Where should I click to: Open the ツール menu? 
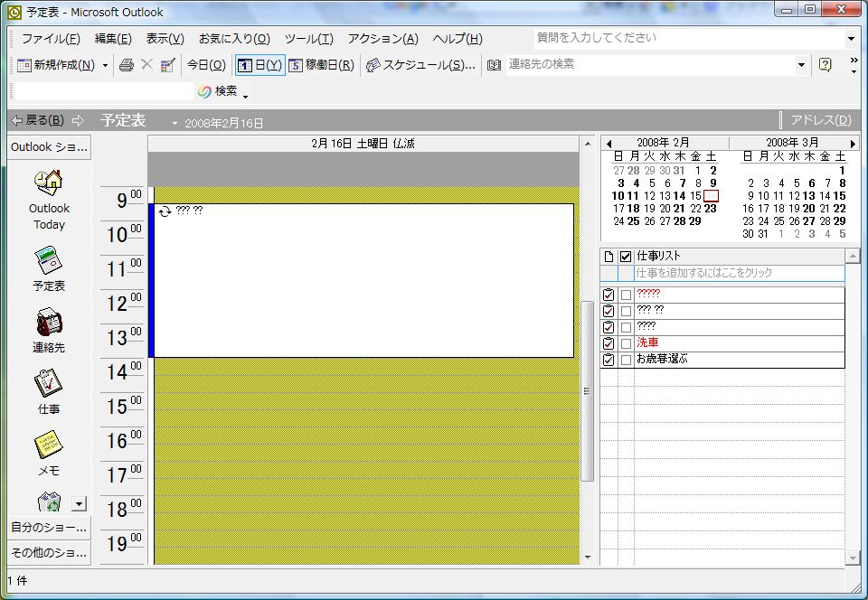click(x=309, y=39)
